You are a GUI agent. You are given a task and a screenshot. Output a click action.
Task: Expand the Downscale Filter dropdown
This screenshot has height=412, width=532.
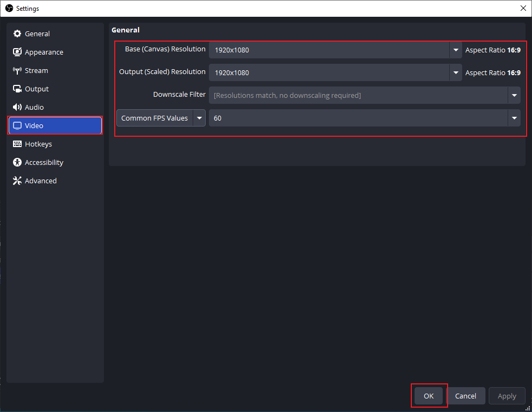coord(514,95)
